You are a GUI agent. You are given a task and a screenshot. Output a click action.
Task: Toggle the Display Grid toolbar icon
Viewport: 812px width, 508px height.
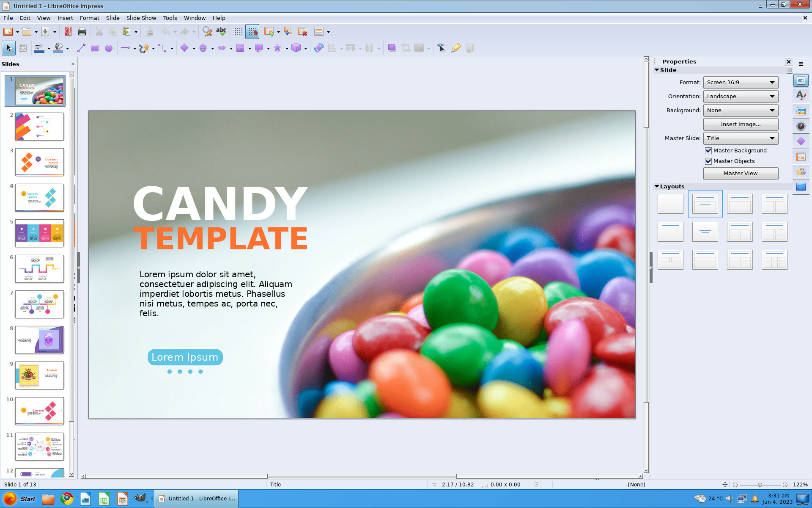(239, 32)
